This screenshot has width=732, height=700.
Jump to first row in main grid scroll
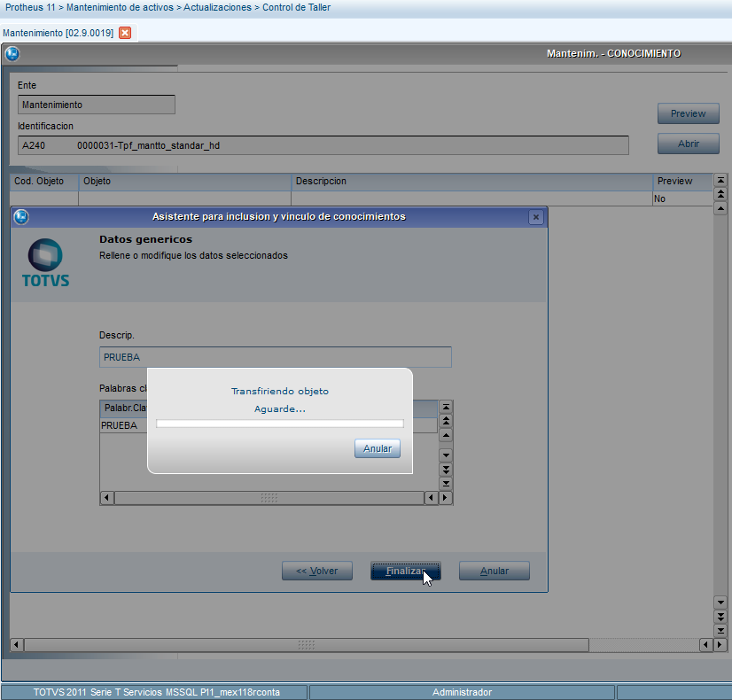tap(720, 180)
